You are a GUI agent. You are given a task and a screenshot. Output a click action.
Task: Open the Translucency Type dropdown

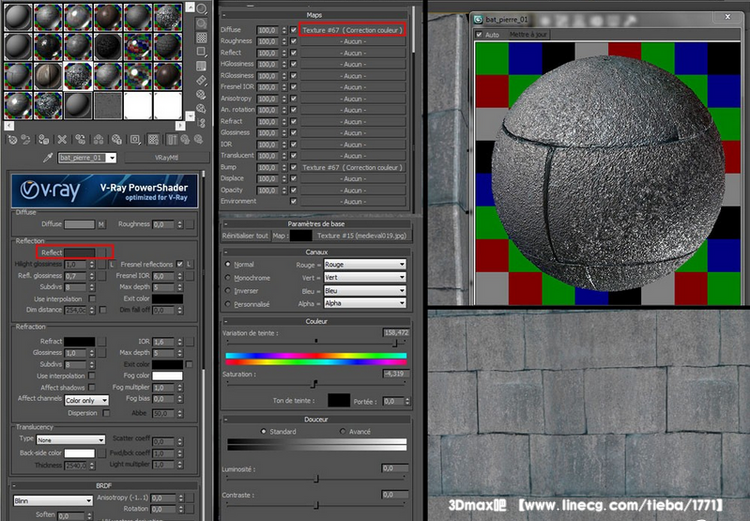click(x=71, y=440)
